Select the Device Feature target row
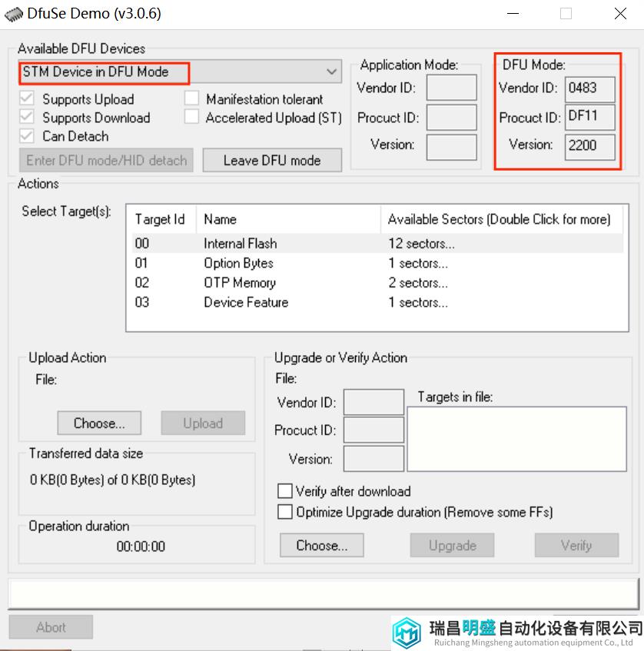The width and height of the screenshot is (644, 651). click(377, 302)
